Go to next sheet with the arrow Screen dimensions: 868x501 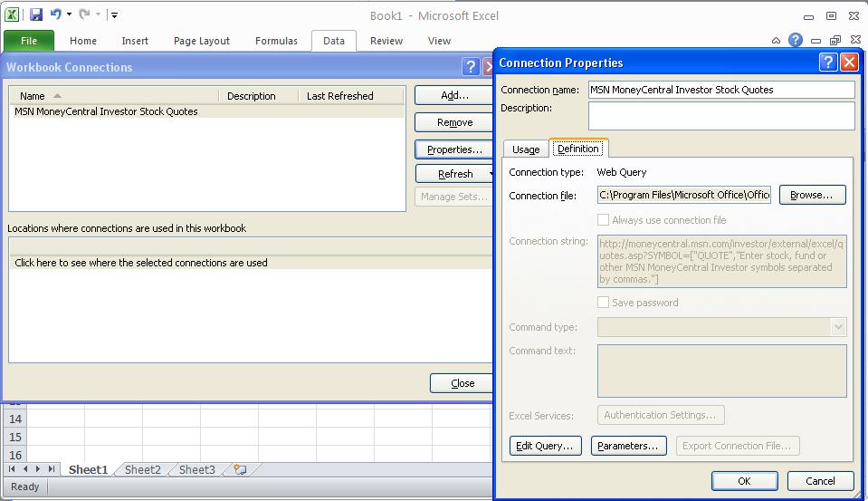coord(38,469)
